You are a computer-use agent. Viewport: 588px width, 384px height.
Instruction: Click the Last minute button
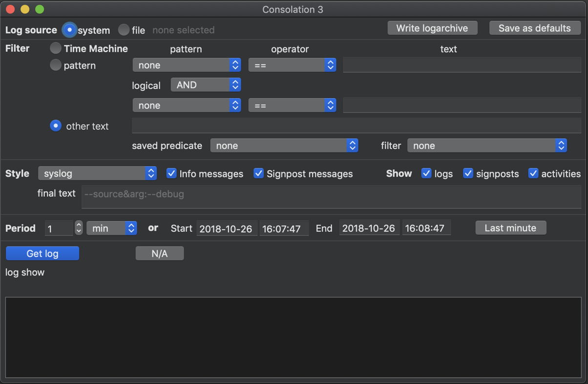tap(510, 228)
